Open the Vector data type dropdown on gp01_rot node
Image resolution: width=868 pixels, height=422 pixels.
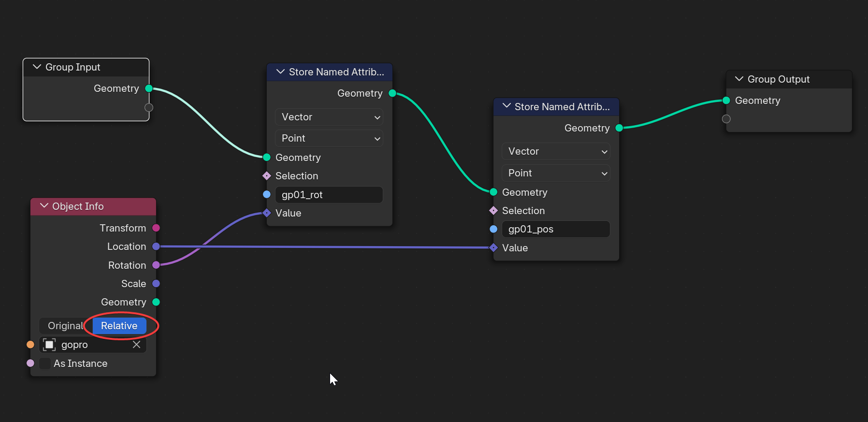[x=329, y=117]
